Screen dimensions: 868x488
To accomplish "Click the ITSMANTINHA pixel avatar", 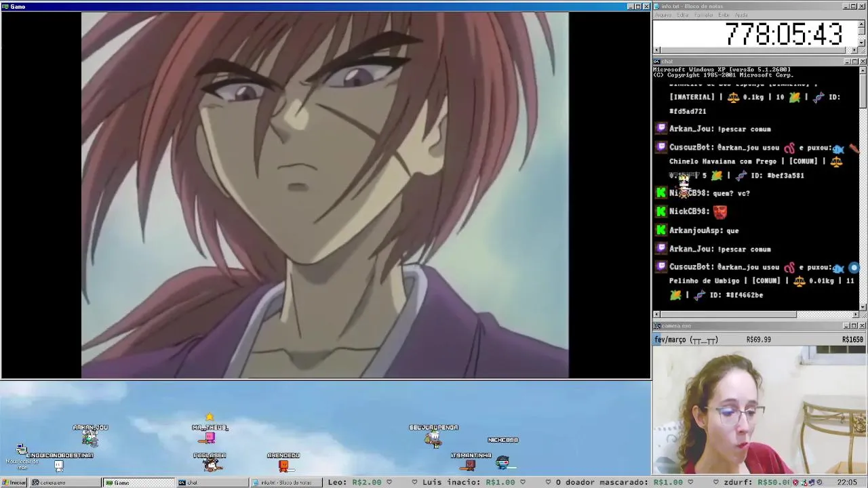I will (469, 465).
